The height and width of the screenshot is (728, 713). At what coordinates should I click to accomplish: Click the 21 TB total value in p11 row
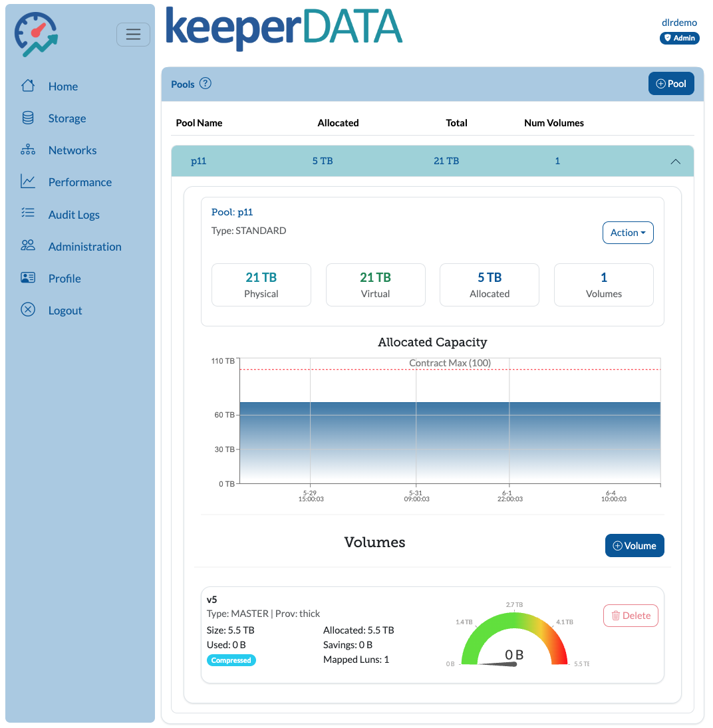(446, 161)
